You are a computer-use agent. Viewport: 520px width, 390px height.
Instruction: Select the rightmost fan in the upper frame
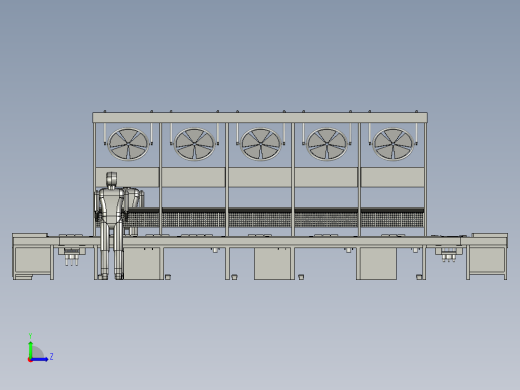(393, 144)
